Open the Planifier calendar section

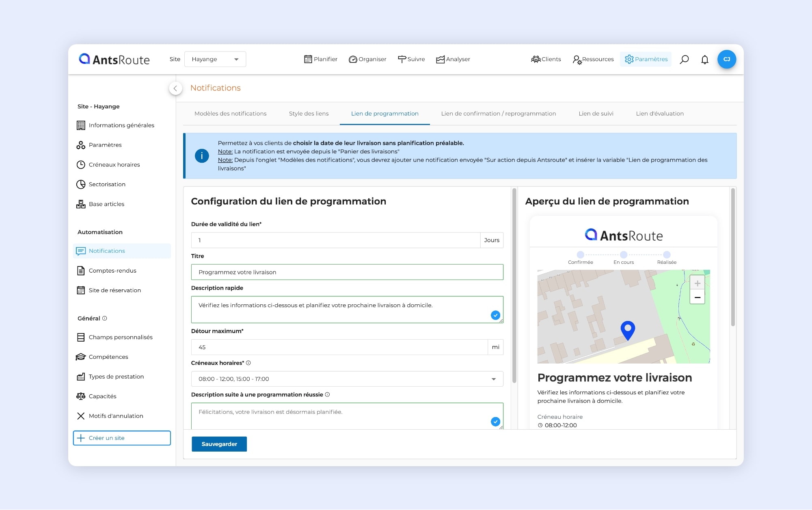click(320, 59)
